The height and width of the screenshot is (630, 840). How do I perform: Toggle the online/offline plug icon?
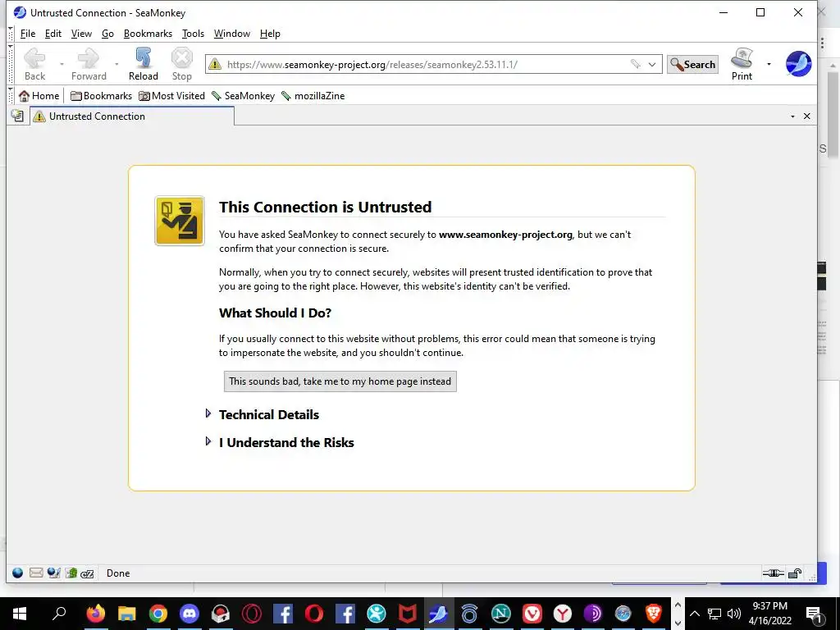pos(773,573)
